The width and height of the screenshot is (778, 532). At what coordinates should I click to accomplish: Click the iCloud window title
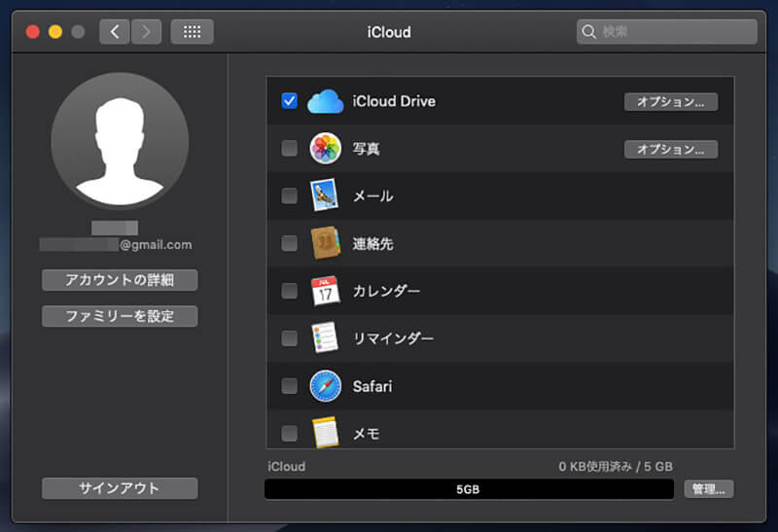pyautogui.click(x=389, y=32)
